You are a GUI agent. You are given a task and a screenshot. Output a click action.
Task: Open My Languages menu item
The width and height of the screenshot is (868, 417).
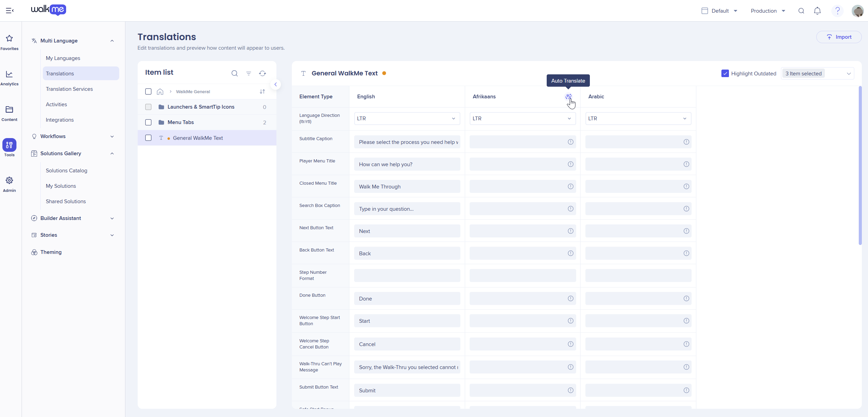(63, 58)
